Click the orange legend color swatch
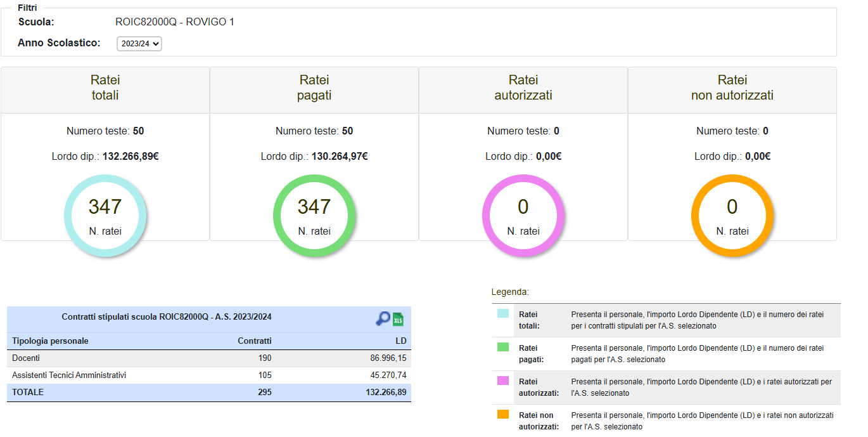Image resolution: width=868 pixels, height=437 pixels. [x=503, y=414]
